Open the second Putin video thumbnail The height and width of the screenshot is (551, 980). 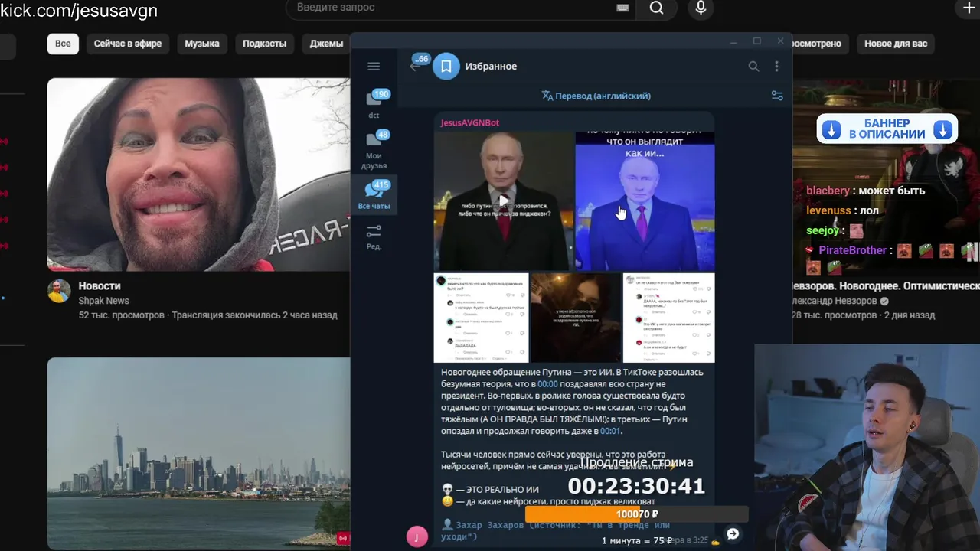point(645,201)
